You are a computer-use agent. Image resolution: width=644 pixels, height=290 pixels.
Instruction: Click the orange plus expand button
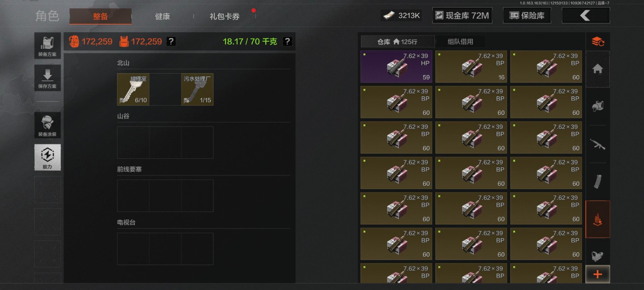597,274
